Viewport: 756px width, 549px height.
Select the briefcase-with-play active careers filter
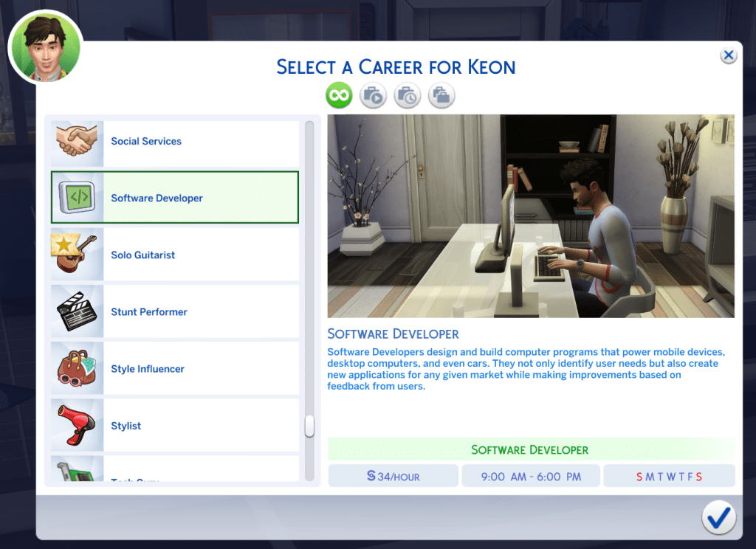[373, 95]
